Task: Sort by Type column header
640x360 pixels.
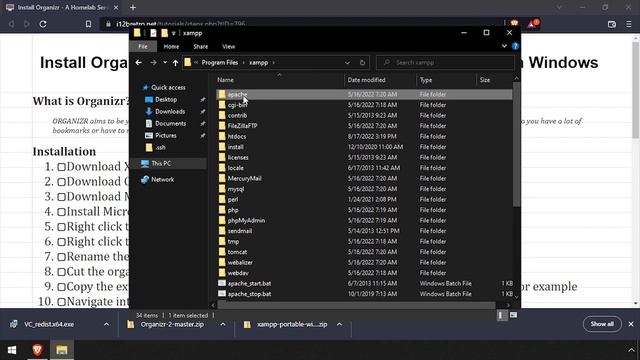Action: [x=426, y=80]
